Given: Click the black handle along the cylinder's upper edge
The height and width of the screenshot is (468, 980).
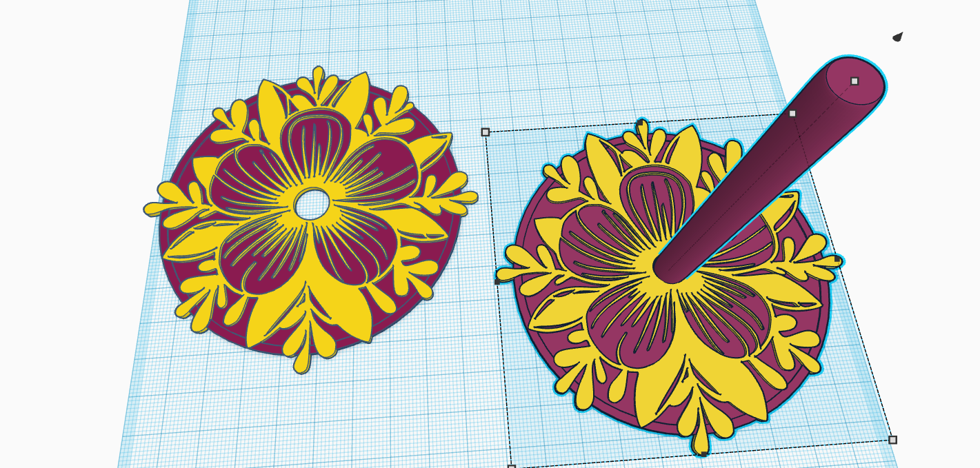Looking at the screenshot, I should click(x=792, y=113).
